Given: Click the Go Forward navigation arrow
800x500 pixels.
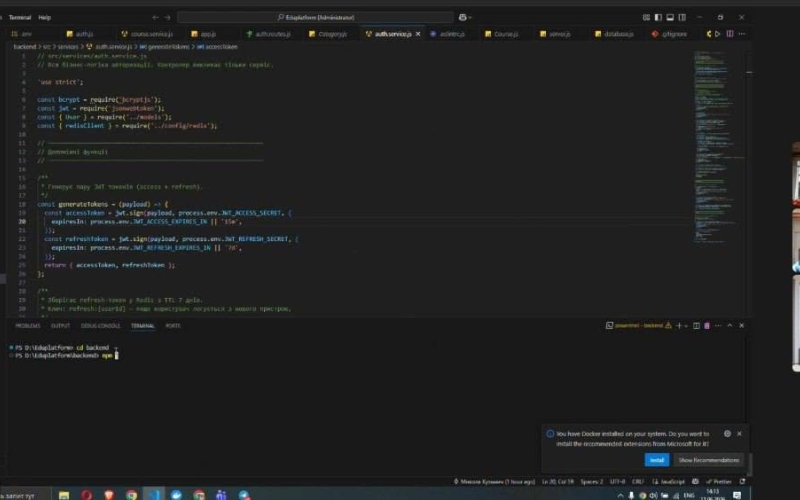Looking at the screenshot, I should click(167, 17).
